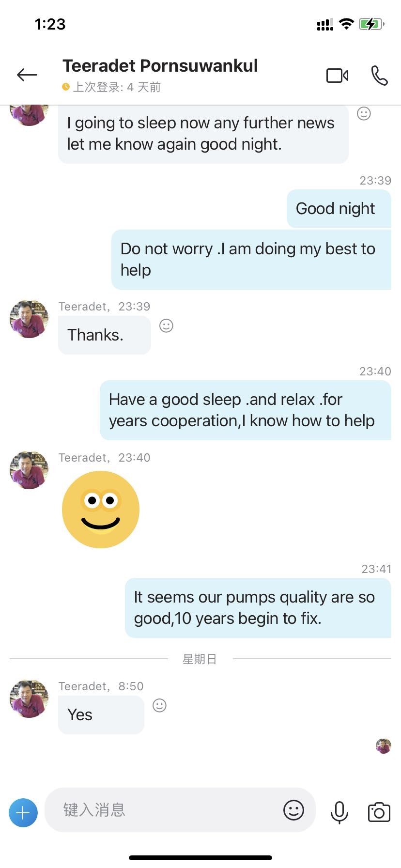Tap the "Have a good sleep" message bubble
401x868 pixels.
coord(245,410)
